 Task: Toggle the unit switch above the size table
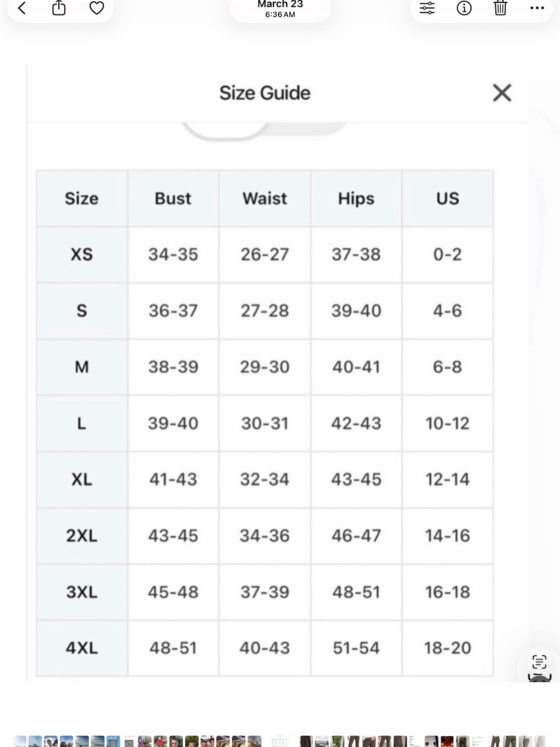[x=264, y=130]
